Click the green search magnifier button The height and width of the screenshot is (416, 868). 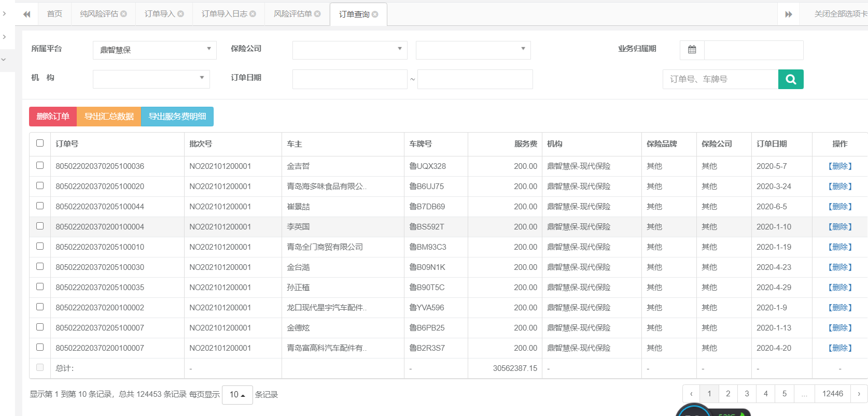pos(790,79)
